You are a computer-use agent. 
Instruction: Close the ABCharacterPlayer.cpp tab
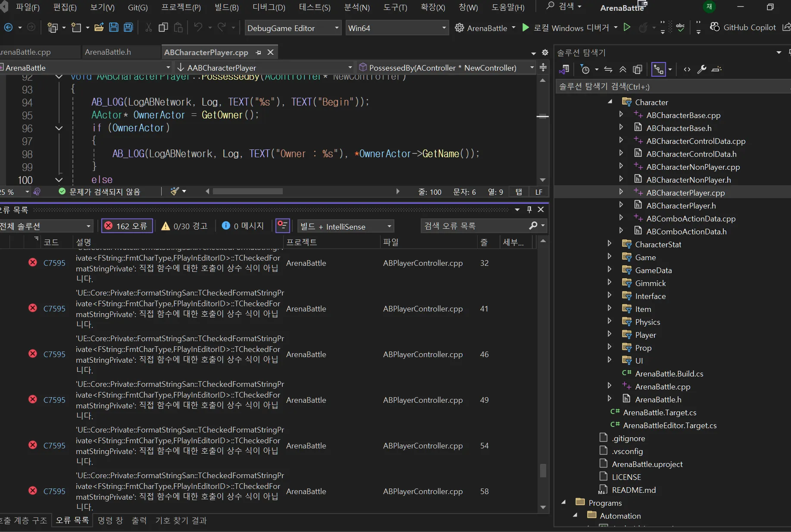click(271, 53)
